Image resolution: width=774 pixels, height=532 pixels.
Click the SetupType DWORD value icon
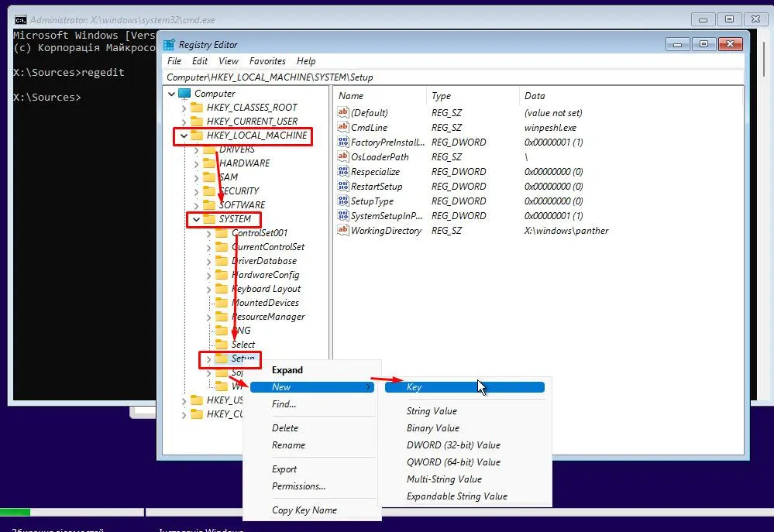[x=343, y=201]
